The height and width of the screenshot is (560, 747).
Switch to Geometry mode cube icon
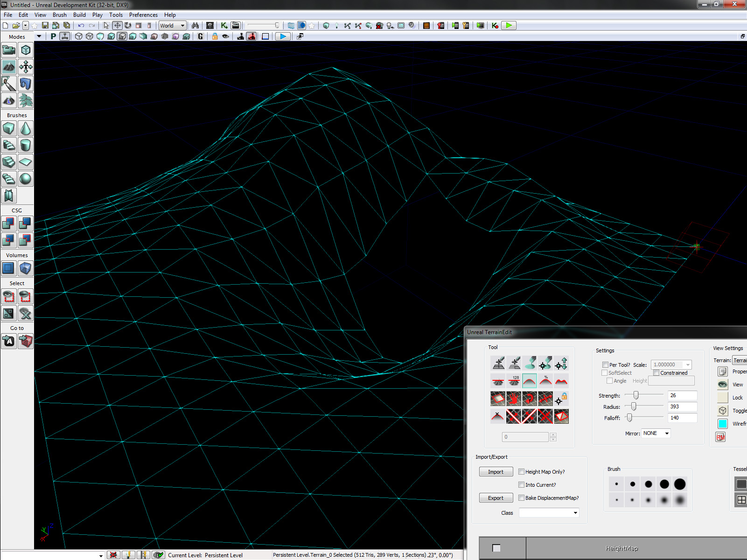(26, 50)
